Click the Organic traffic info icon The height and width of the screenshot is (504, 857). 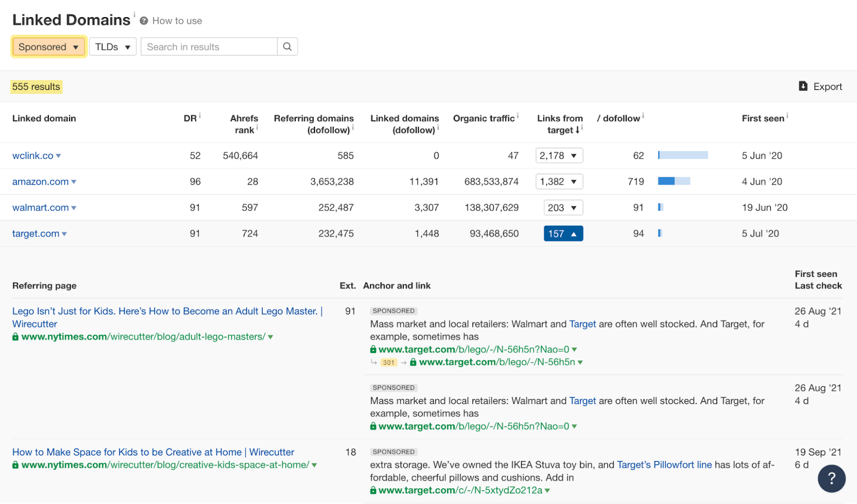[517, 115]
